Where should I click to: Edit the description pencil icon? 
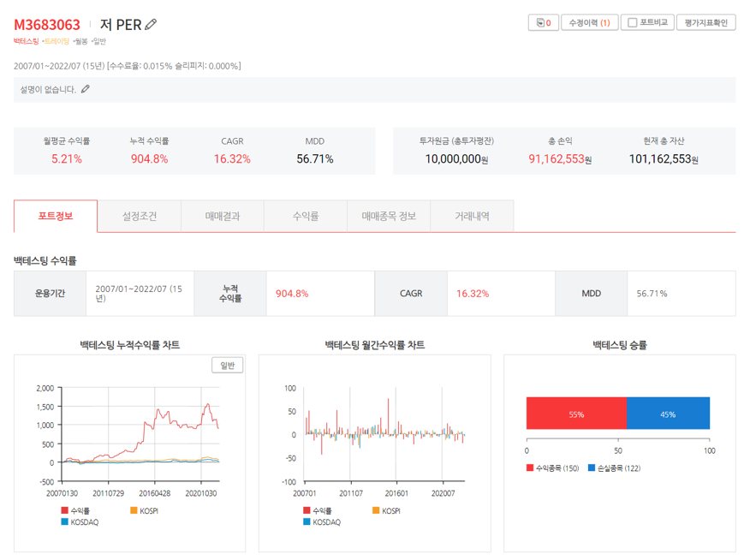[x=86, y=89]
